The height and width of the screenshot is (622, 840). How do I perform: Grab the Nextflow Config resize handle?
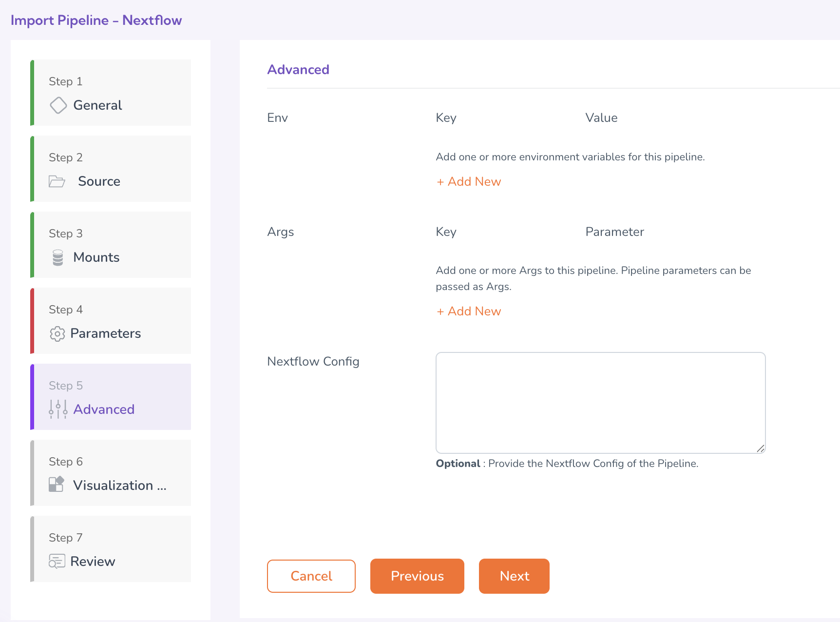pos(761,448)
